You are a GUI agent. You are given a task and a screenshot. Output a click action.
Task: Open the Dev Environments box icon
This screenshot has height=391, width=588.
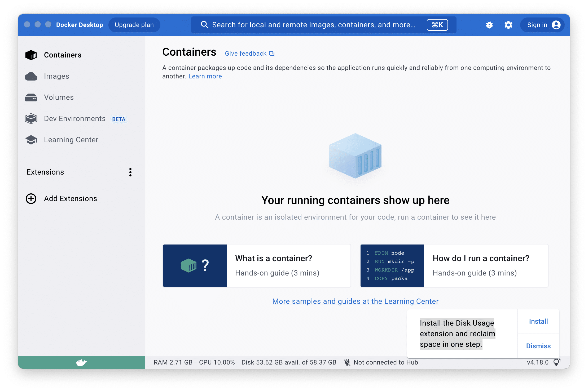31,119
